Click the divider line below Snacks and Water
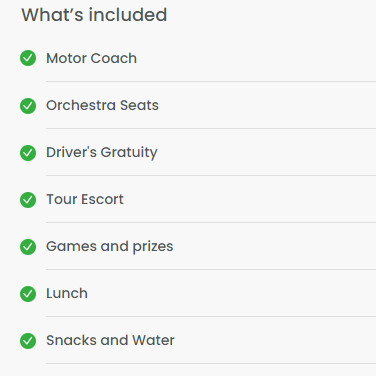 [211, 363]
